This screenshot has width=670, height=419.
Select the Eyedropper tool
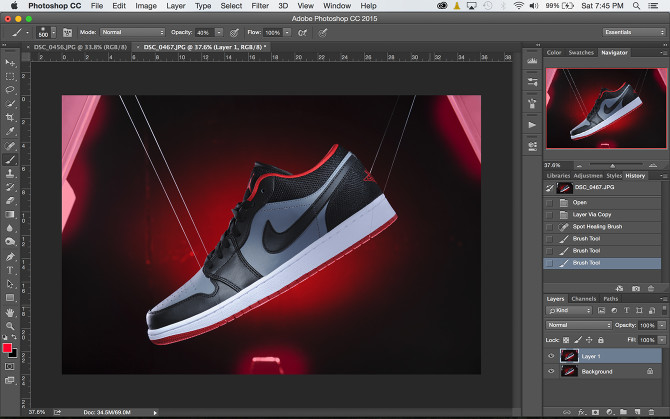tap(10, 132)
